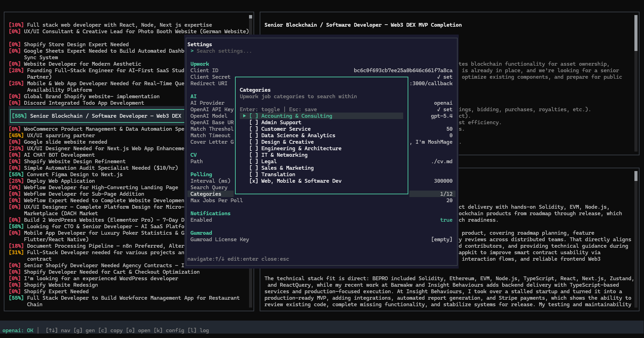
Task: Select the Senior Blockchain job listing
Action: coord(97,116)
